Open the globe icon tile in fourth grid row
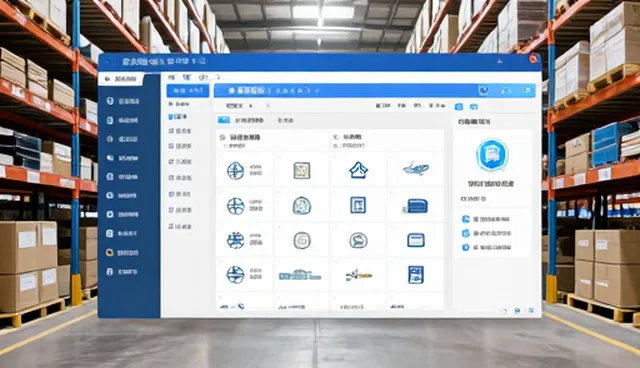 point(236,275)
